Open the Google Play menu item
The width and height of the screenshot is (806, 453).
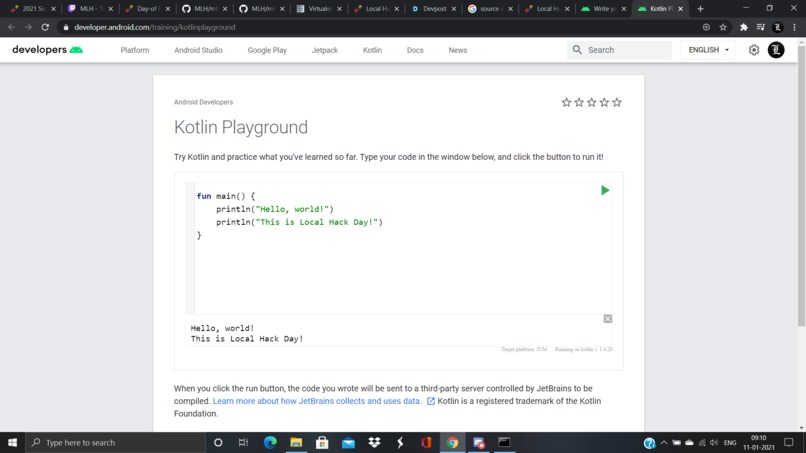pyautogui.click(x=267, y=50)
